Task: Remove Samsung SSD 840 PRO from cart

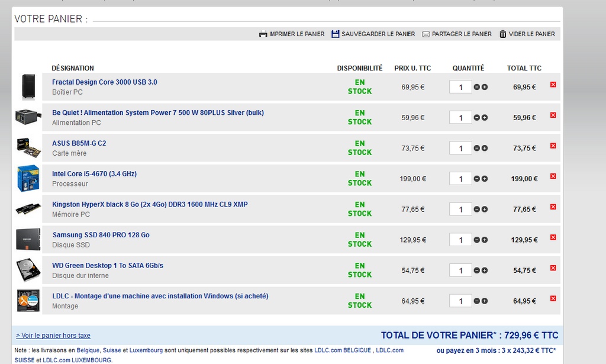Action: click(x=553, y=237)
